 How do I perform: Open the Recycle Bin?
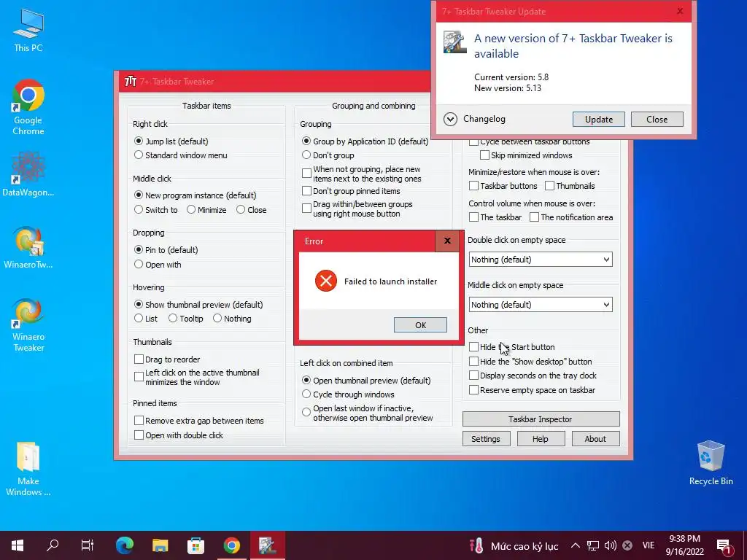pos(711,463)
